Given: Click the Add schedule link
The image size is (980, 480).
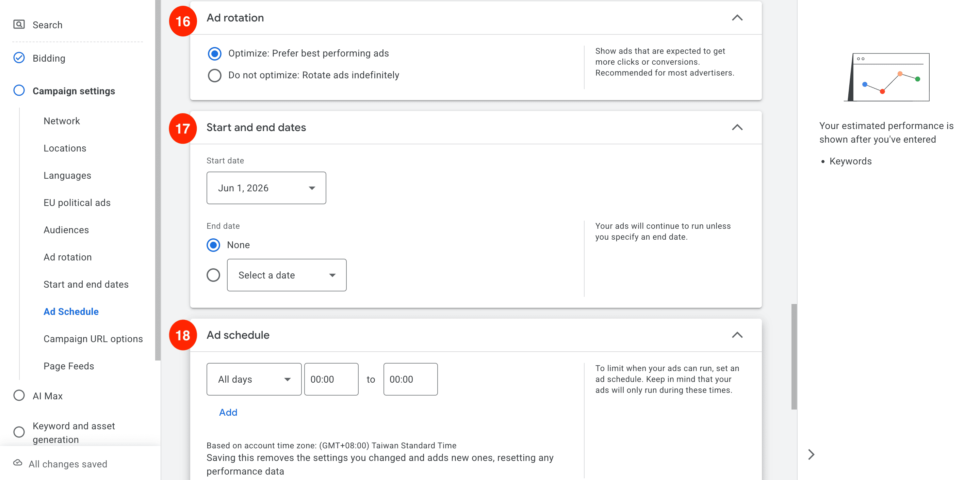Looking at the screenshot, I should tap(228, 412).
